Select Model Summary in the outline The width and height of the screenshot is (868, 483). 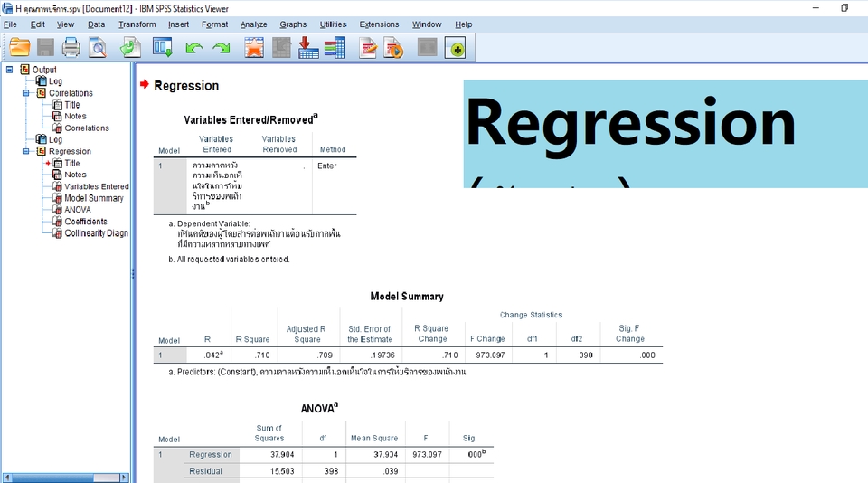click(93, 198)
